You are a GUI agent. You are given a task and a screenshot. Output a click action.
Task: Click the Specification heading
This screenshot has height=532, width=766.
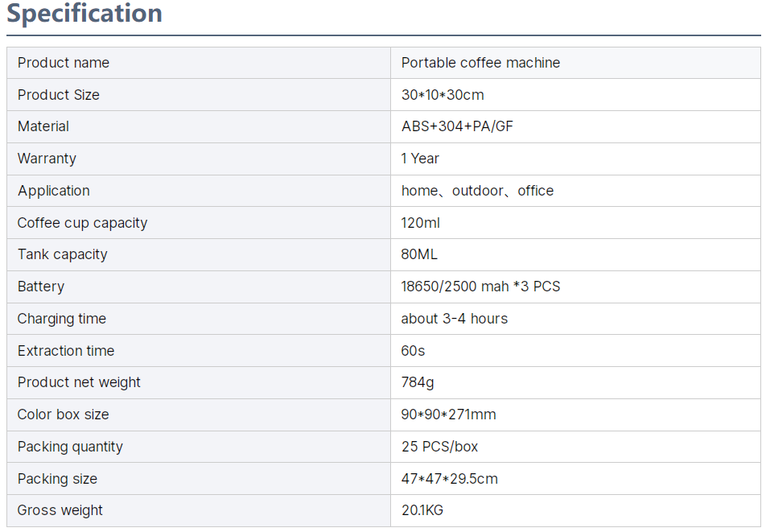[84, 14]
